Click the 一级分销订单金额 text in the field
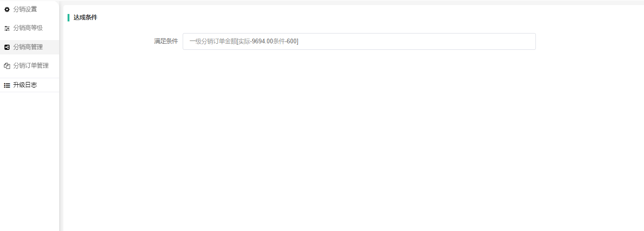This screenshot has height=231, width=644. tap(213, 41)
